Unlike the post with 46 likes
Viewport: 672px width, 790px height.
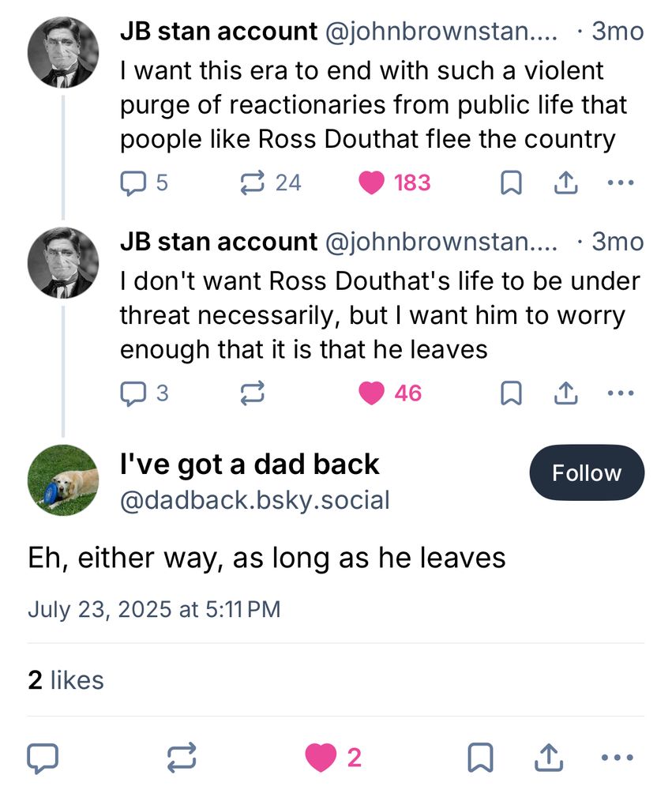point(371,393)
